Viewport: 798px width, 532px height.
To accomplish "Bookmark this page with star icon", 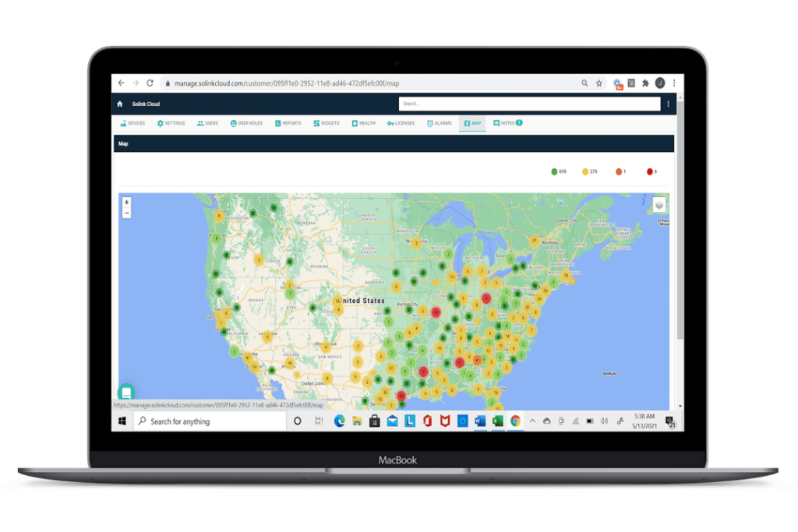I will [x=599, y=83].
